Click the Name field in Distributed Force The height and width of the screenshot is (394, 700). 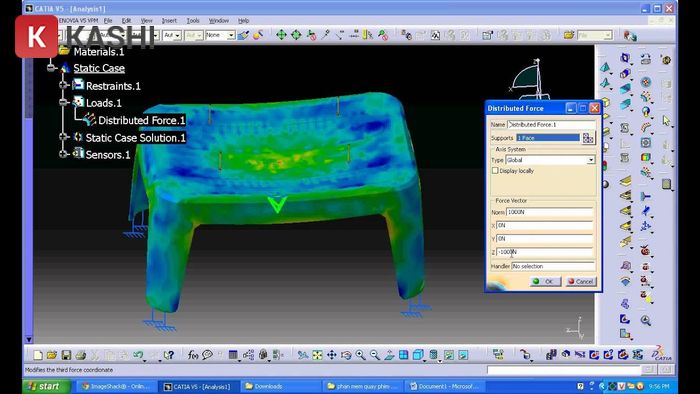point(551,125)
